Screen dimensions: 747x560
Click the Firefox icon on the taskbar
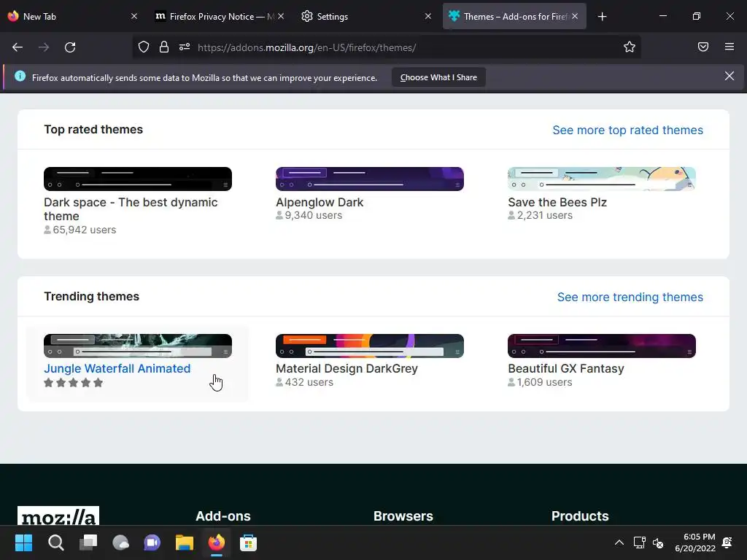216,542
